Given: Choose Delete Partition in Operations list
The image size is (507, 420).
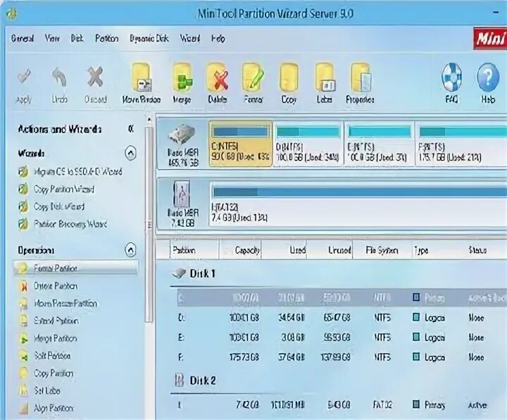Looking at the screenshot, I should 56,286.
